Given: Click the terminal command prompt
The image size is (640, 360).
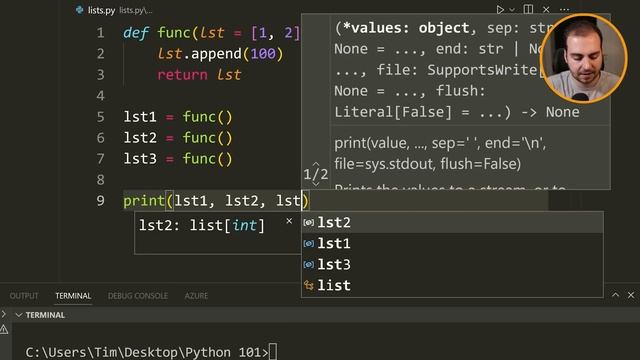Looking at the screenshot, I should point(151,352).
